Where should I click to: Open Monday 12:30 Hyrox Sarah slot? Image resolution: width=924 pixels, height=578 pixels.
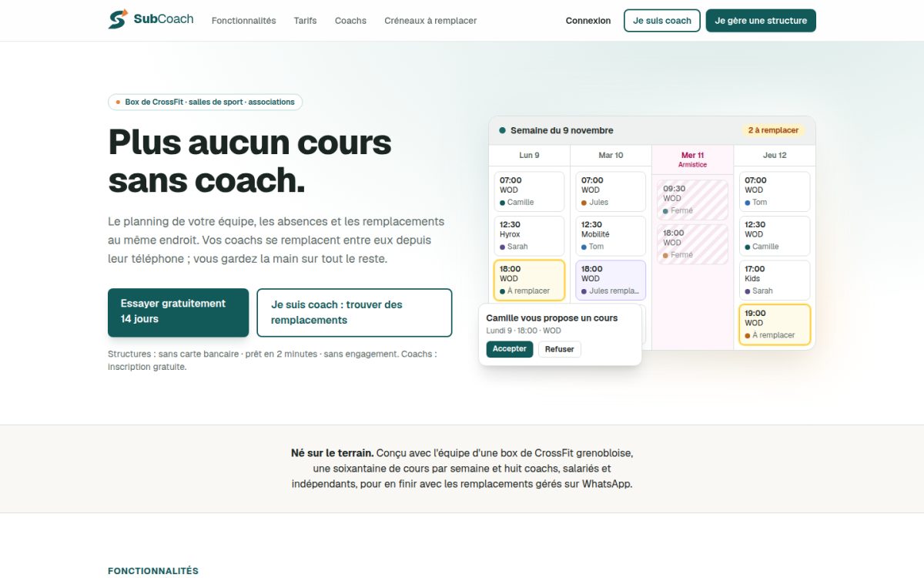click(529, 236)
